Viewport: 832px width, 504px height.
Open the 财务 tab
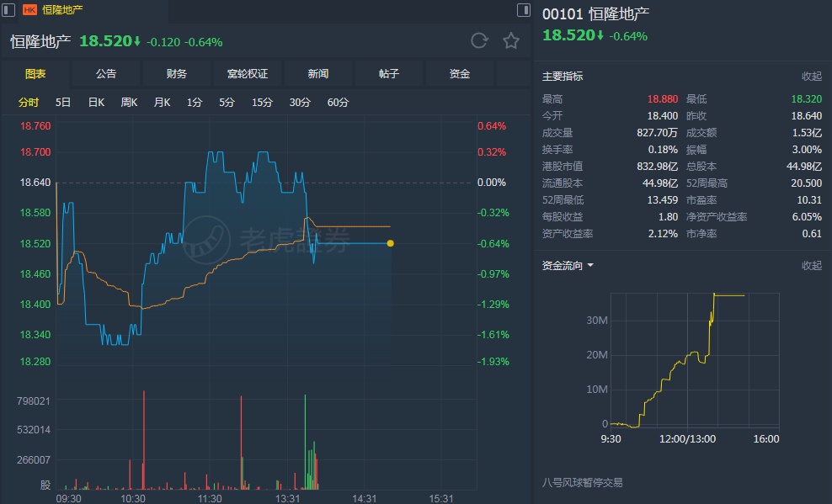(x=177, y=74)
